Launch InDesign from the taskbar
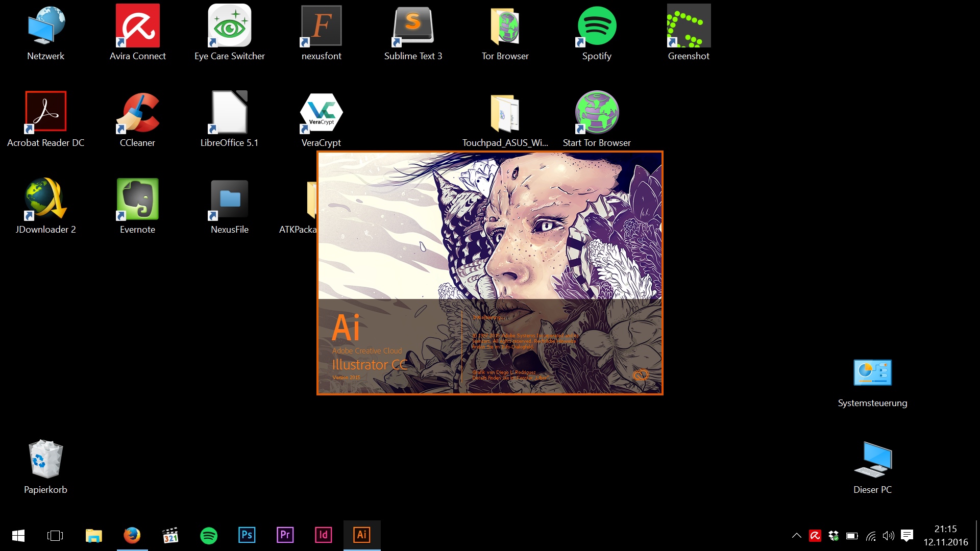 (x=324, y=535)
